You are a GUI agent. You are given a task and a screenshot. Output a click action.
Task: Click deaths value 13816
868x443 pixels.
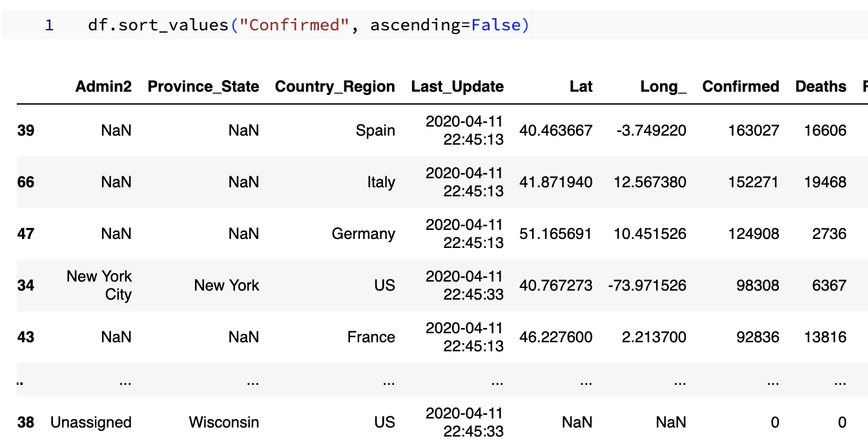825,337
